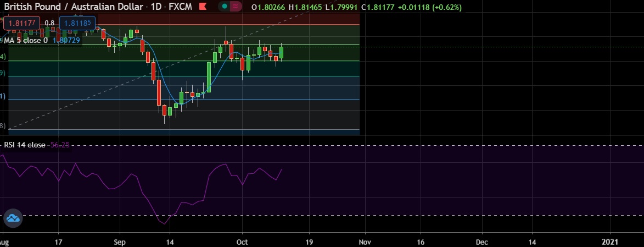Click the British Pound / Australian Dollar symbol title
The height and width of the screenshot is (247, 644).
coord(73,7)
